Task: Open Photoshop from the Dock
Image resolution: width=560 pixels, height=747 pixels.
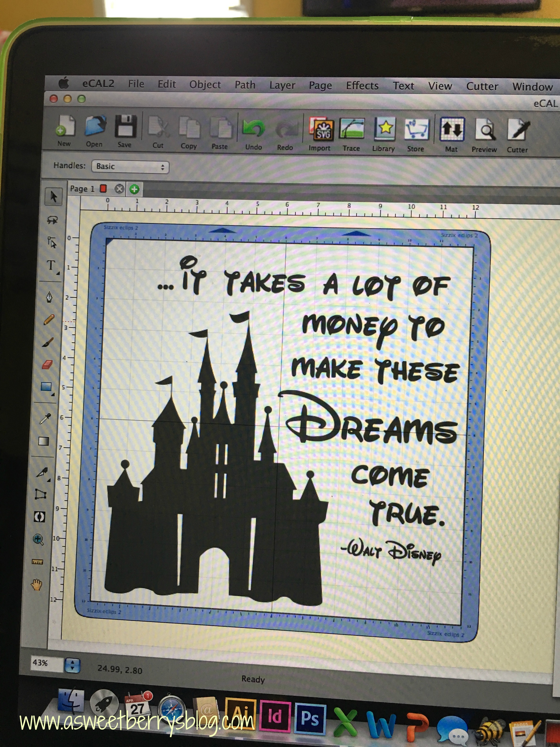Action: point(310,719)
